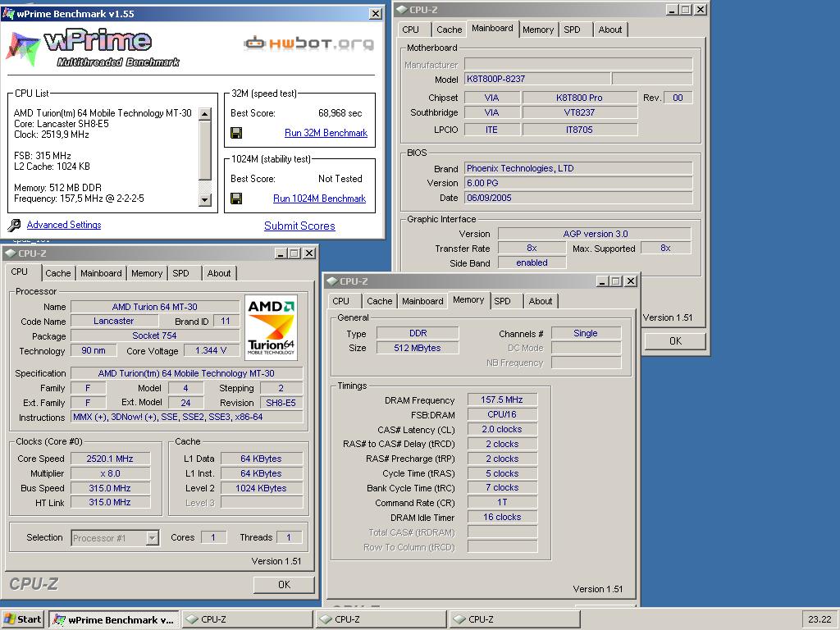Image resolution: width=840 pixels, height=630 pixels.
Task: Click the AMD Turion 64 processor logo
Action: (x=271, y=328)
